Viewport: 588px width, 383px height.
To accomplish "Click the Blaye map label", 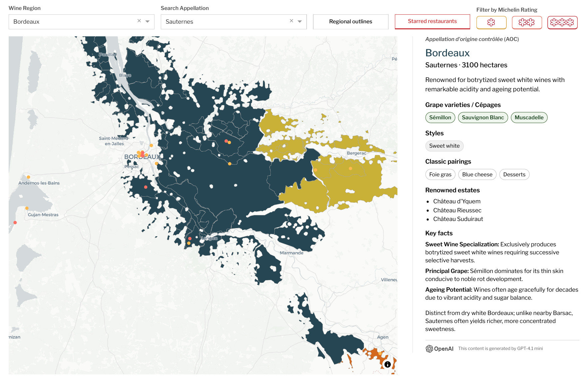I will pos(125,75).
